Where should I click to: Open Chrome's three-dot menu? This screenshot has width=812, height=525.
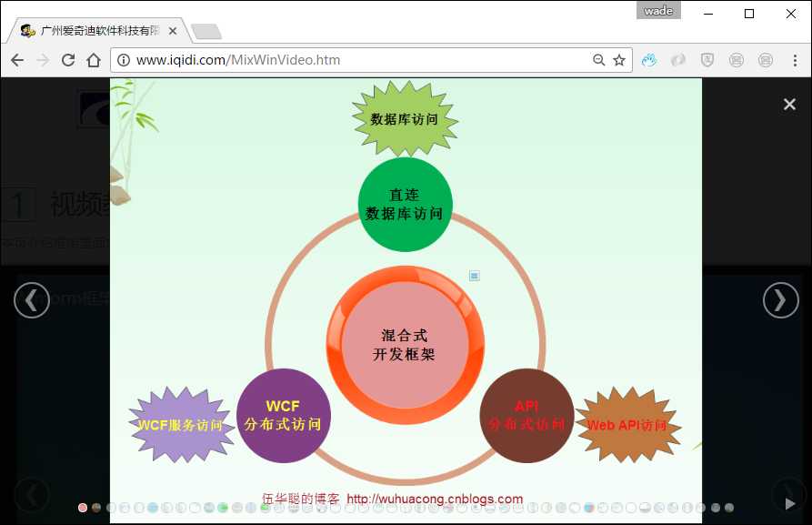pos(796,60)
